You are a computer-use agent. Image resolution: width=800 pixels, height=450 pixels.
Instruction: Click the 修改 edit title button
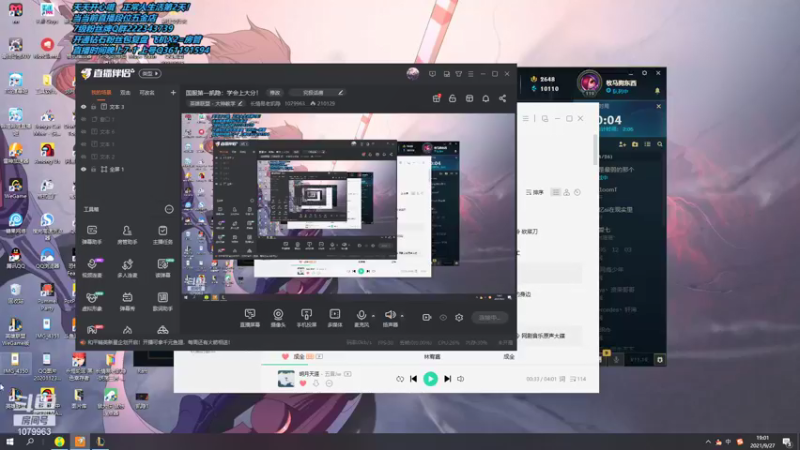275,92
